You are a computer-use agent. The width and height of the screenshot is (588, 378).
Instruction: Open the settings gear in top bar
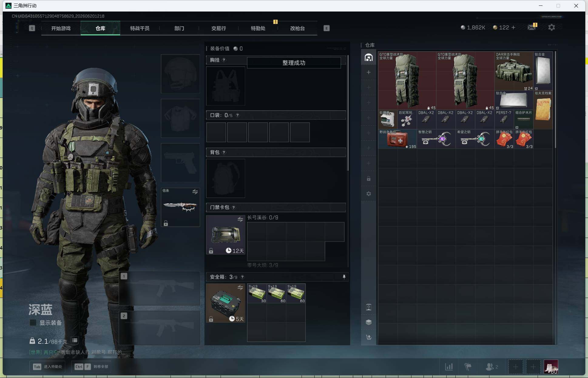tap(552, 27)
